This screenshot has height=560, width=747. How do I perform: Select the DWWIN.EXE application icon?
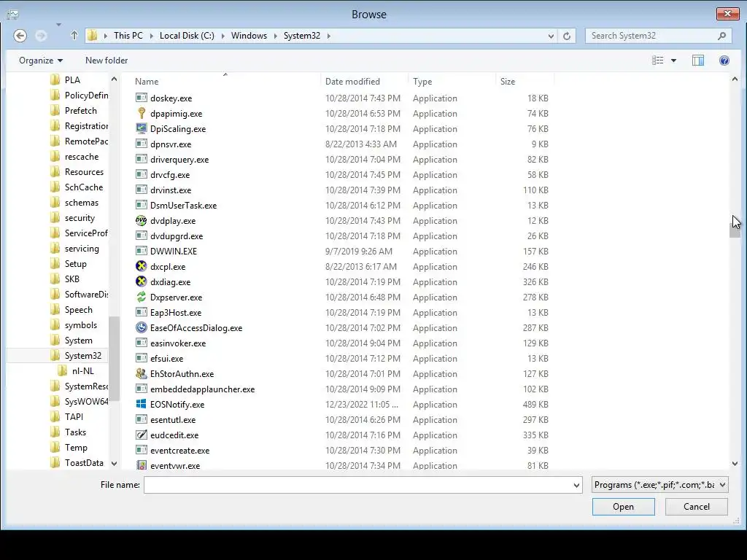(141, 251)
